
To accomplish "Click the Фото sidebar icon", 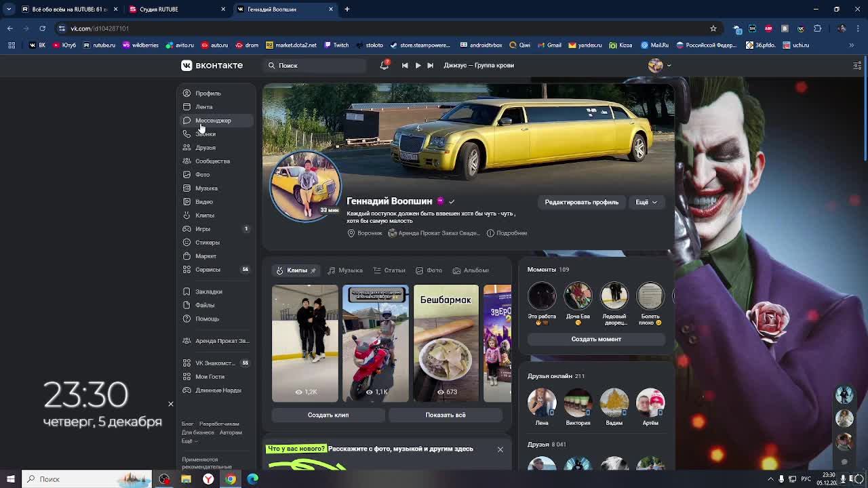I will [187, 174].
